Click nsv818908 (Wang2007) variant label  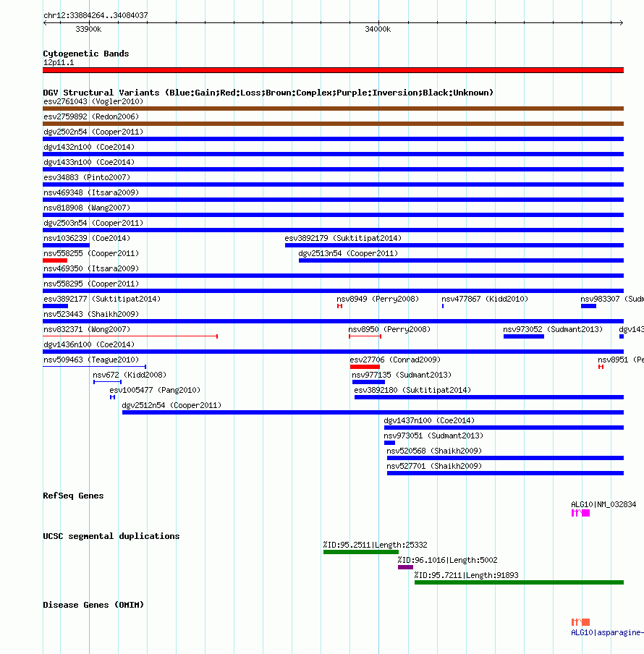click(x=87, y=208)
